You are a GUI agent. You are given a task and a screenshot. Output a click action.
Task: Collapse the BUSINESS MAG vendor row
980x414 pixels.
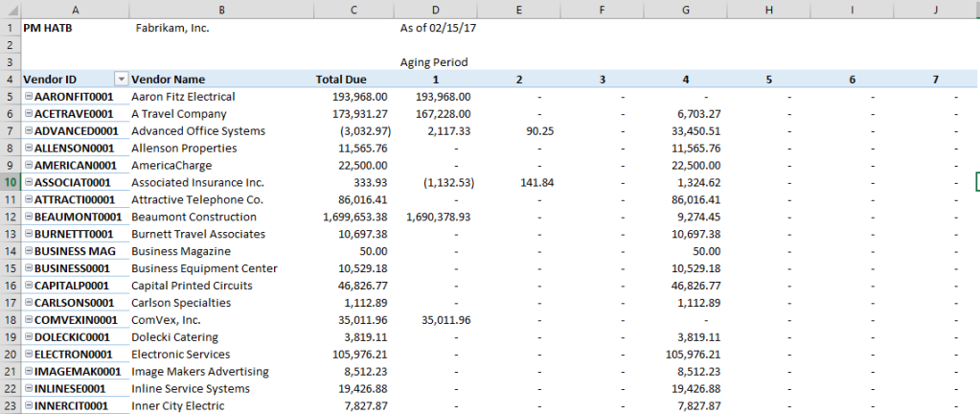click(x=28, y=251)
